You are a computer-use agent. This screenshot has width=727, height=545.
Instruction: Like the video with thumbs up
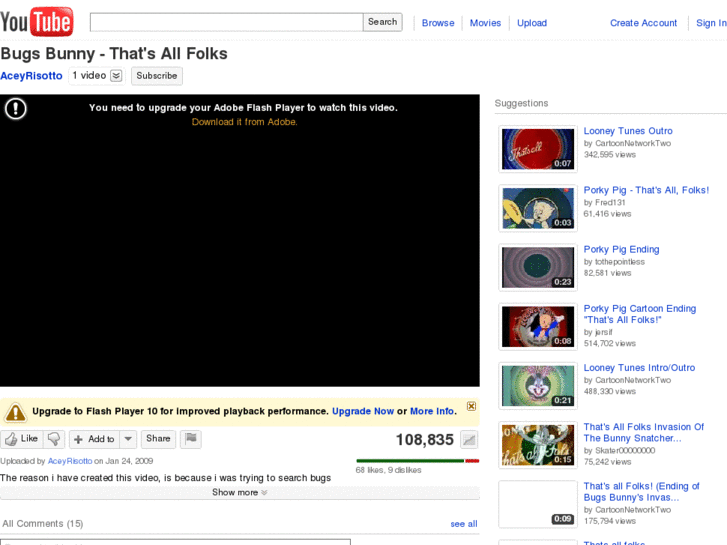pyautogui.click(x=22, y=439)
